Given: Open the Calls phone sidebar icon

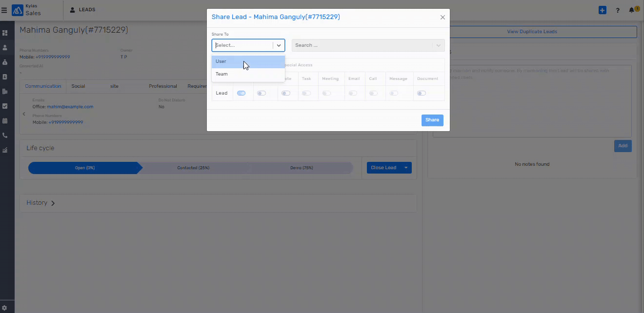Looking at the screenshot, I should pyautogui.click(x=5, y=136).
